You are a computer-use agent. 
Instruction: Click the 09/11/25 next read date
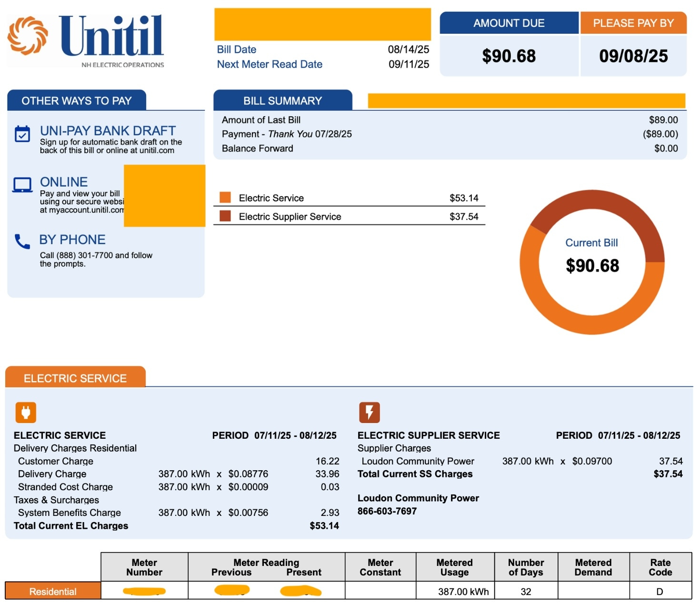409,64
